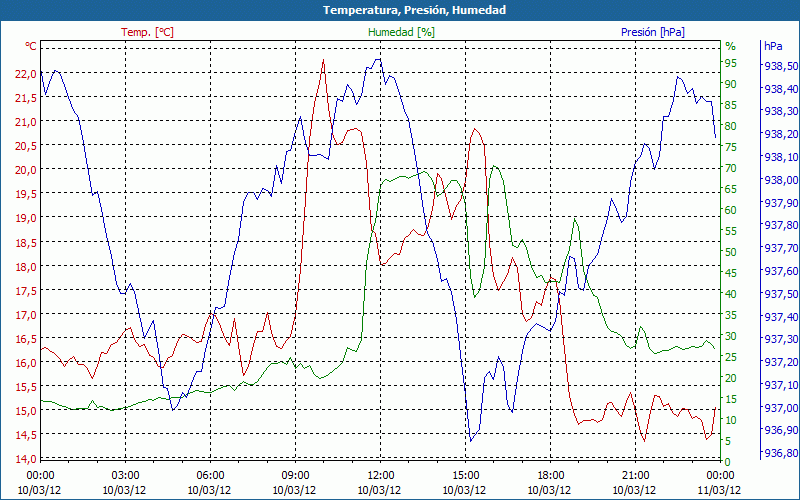Click the "12:00" time axis label
The height and width of the screenshot is (500, 800).
[380, 477]
